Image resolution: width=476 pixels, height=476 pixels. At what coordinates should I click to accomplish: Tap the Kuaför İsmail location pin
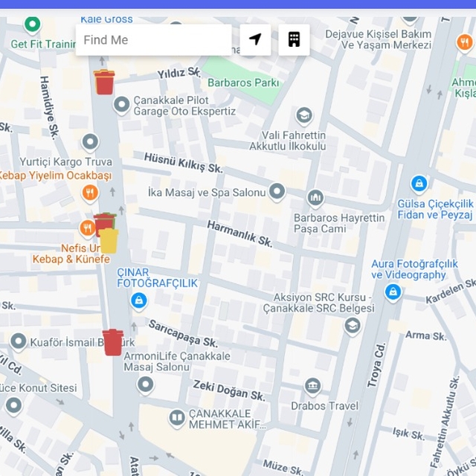point(19,341)
